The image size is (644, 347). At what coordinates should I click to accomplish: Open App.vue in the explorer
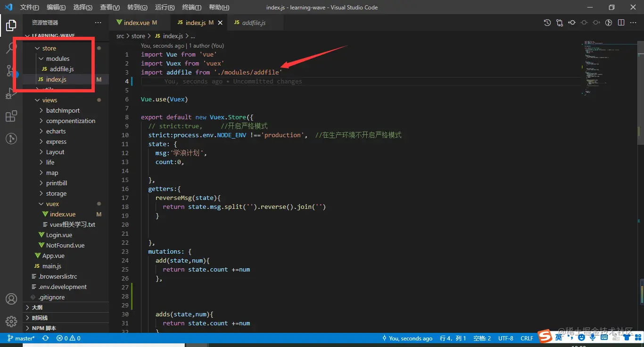53,256
